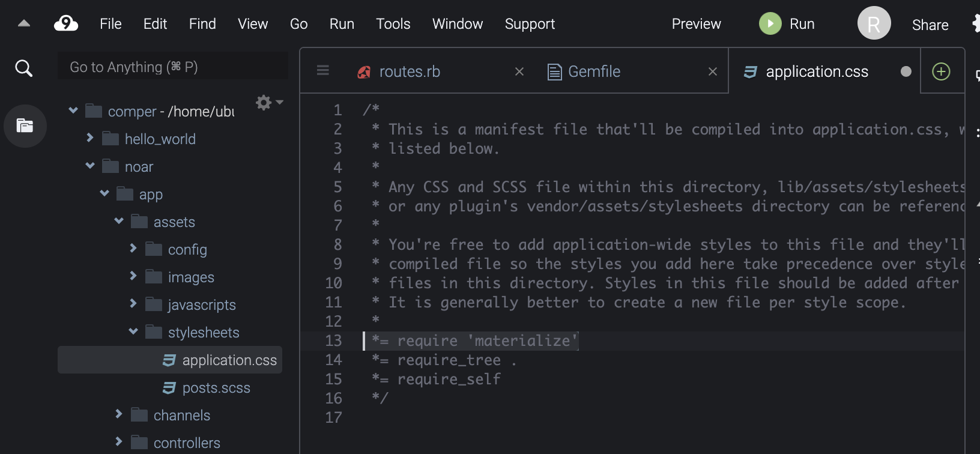Screen dimensions: 980x454
Task: Collapse the menu bar with up arrow
Action: point(24,23)
